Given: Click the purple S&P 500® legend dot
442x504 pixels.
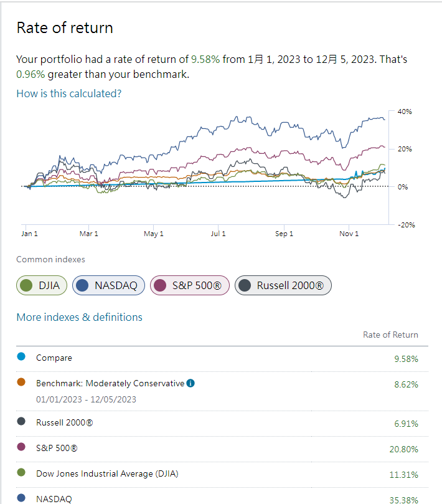Looking at the screenshot, I should coord(22,447).
